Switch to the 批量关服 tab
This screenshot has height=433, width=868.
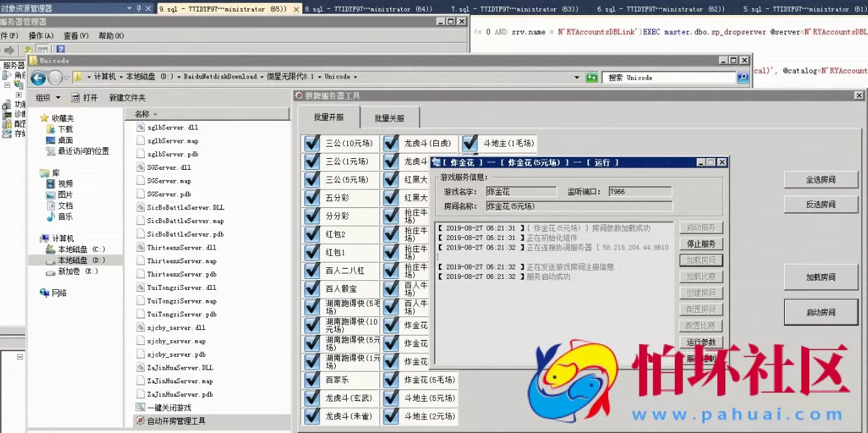click(x=389, y=118)
